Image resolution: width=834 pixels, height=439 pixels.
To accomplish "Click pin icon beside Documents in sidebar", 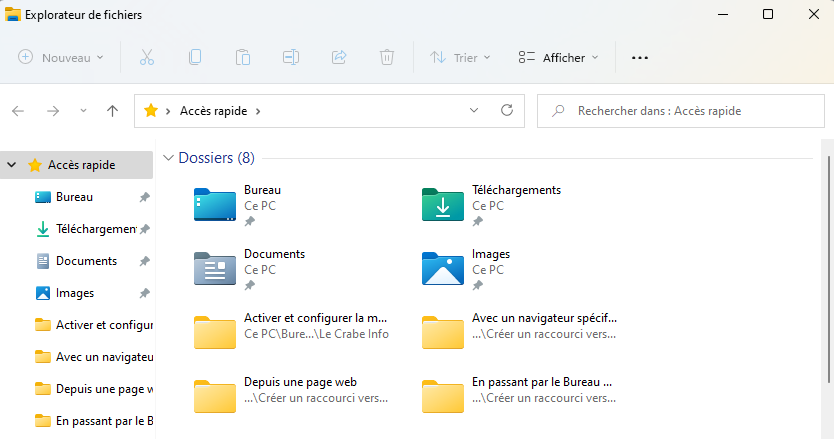I will [144, 261].
